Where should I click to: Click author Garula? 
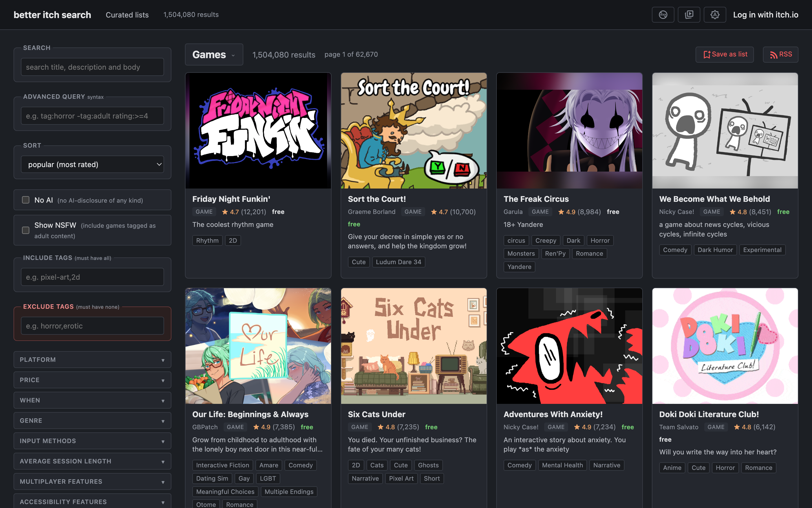[x=513, y=212]
